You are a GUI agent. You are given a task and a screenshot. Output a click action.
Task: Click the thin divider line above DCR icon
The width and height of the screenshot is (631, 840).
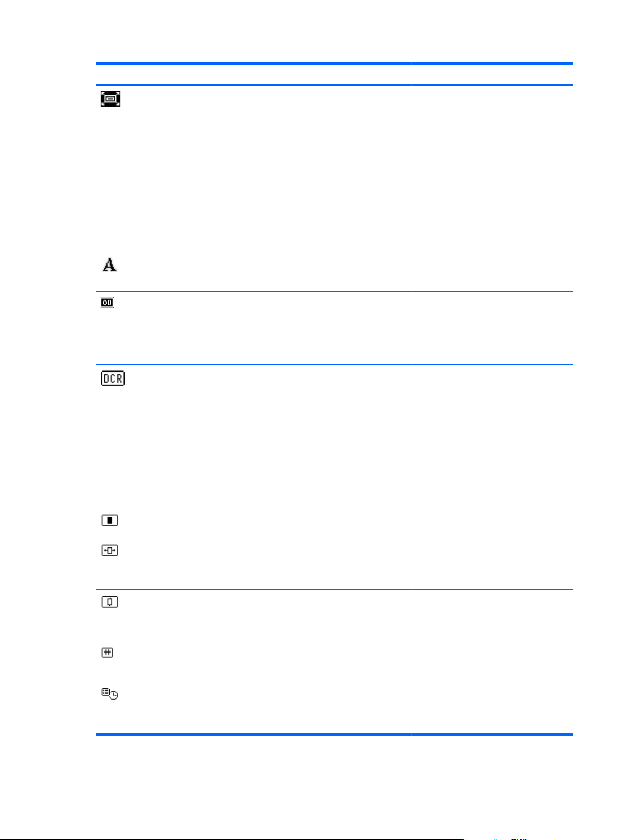pos(334,364)
